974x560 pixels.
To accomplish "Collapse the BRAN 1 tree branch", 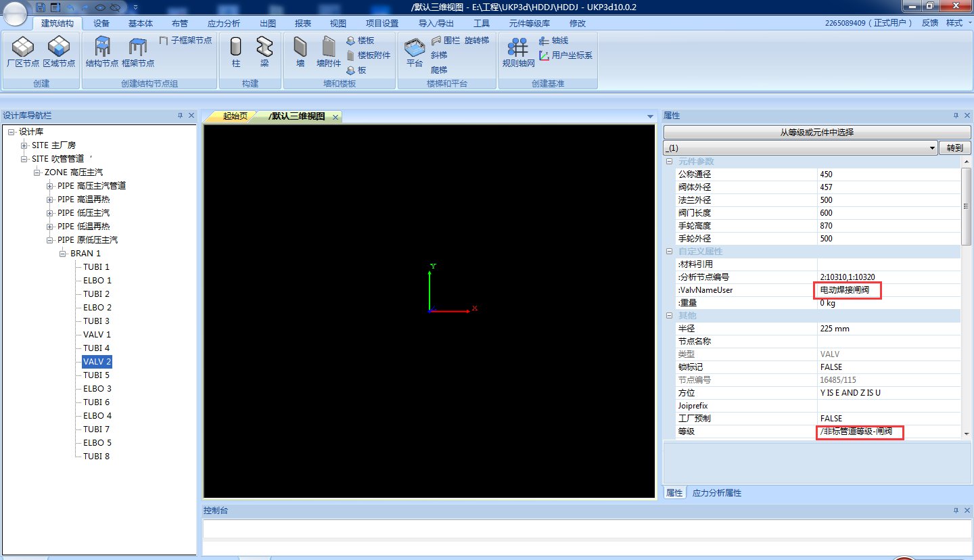I will click(63, 254).
